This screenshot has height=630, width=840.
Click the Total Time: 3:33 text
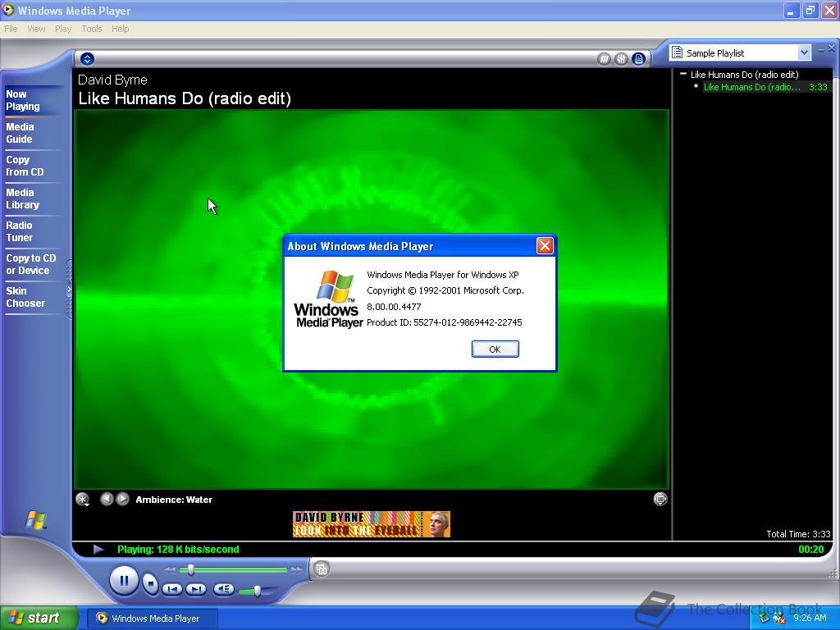797,533
